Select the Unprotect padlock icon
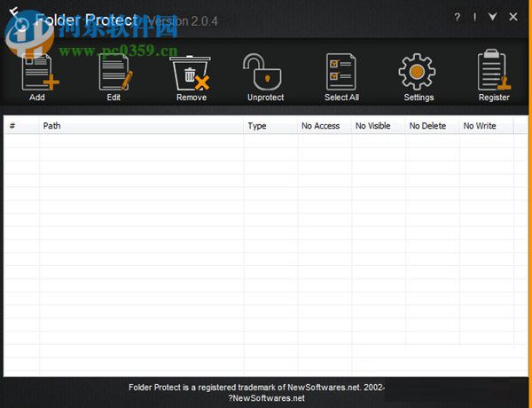 [x=262, y=72]
